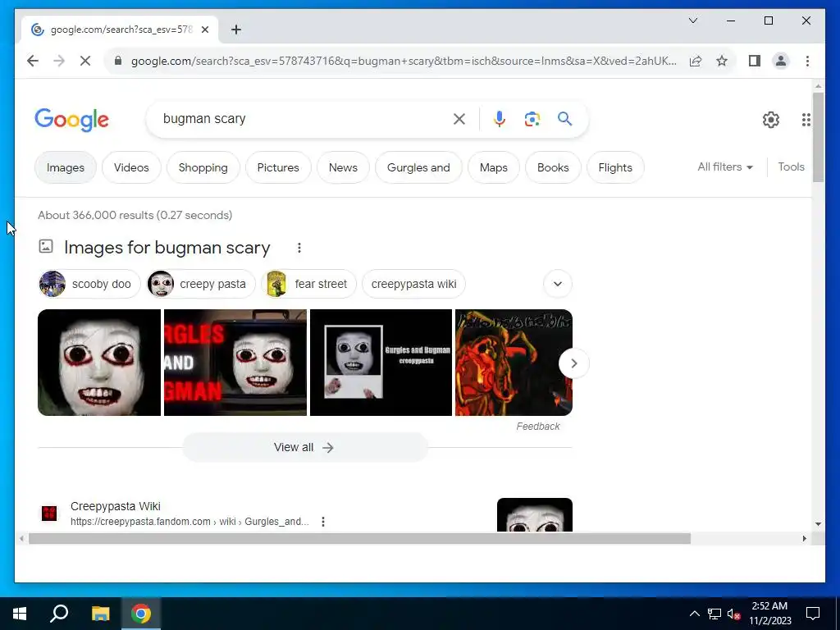Select the creepypasta wiki suggestion chip
840x630 pixels.
point(413,284)
